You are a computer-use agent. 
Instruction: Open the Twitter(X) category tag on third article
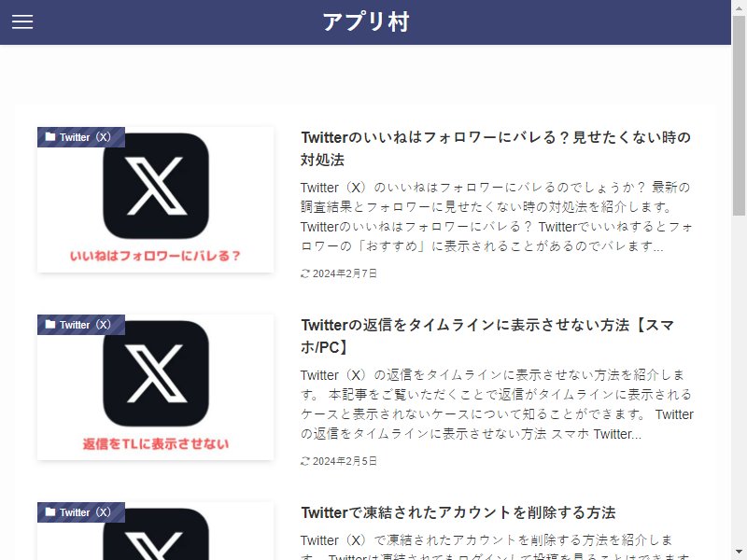tap(81, 512)
